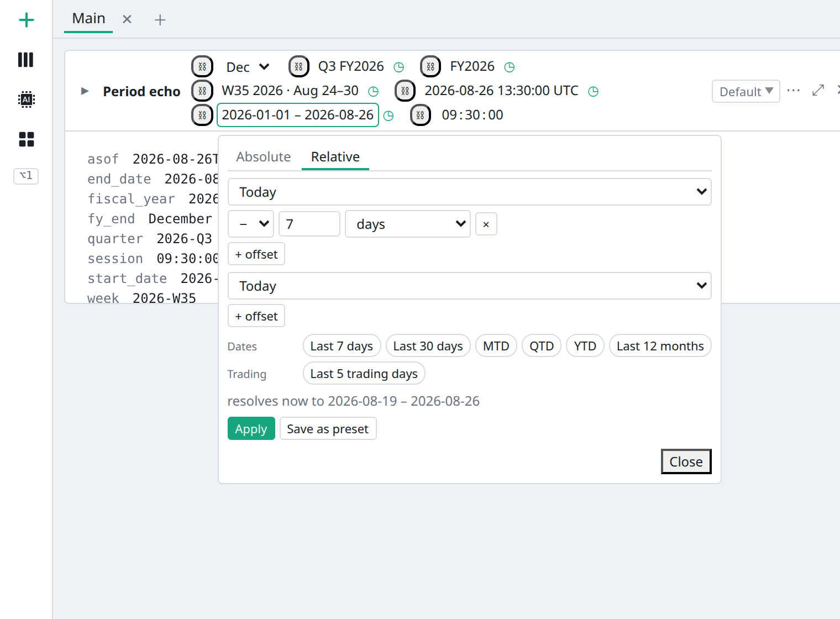840x619 pixels.
Task: Open the four-square grid icon in the sidebar
Action: coord(26,139)
